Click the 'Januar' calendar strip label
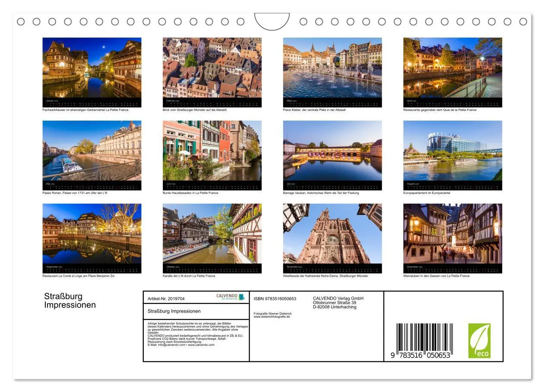 (x=52, y=101)
